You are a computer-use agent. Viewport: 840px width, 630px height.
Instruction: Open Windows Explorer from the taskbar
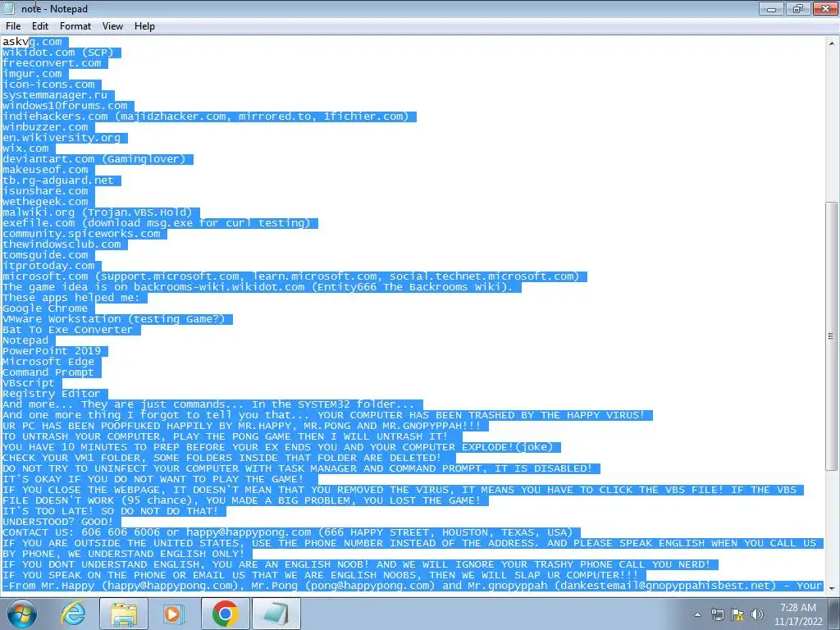[x=123, y=614]
